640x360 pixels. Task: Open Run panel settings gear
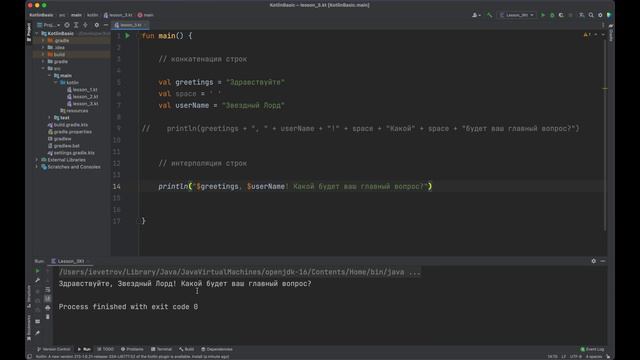[x=593, y=261]
